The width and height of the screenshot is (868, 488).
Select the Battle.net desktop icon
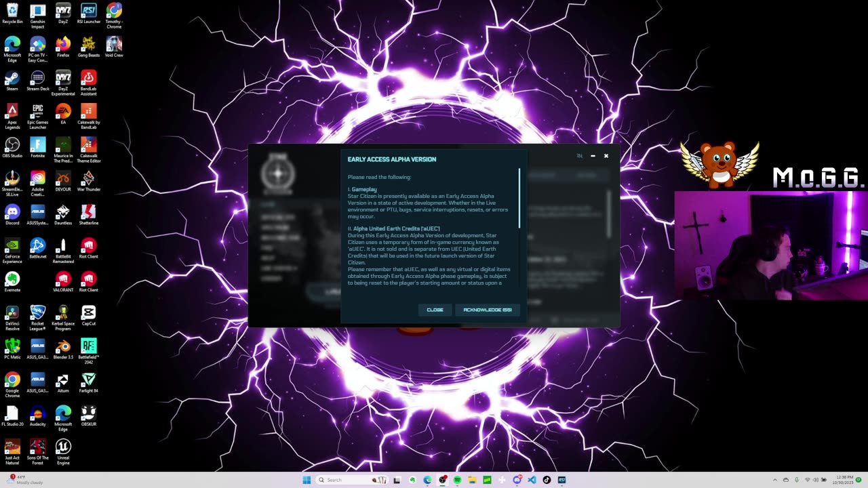(38, 248)
